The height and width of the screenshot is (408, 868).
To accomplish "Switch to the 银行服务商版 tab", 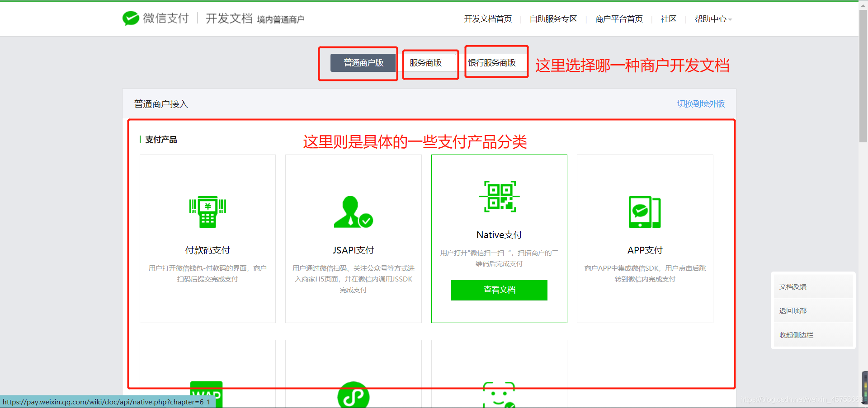I will point(492,63).
